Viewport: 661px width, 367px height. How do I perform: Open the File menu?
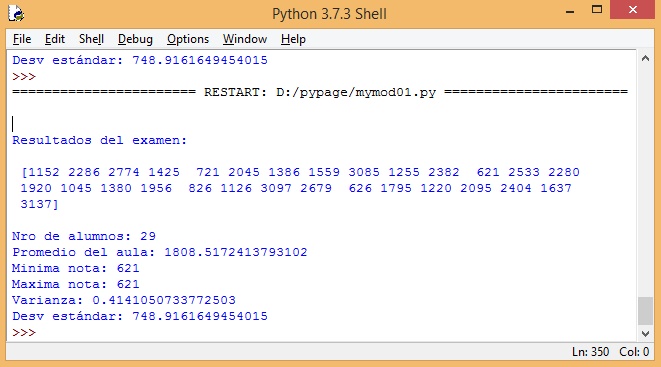coord(22,39)
